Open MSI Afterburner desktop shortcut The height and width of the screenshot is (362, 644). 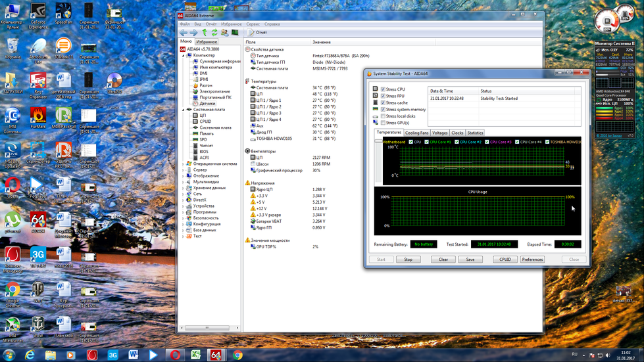pos(12,330)
